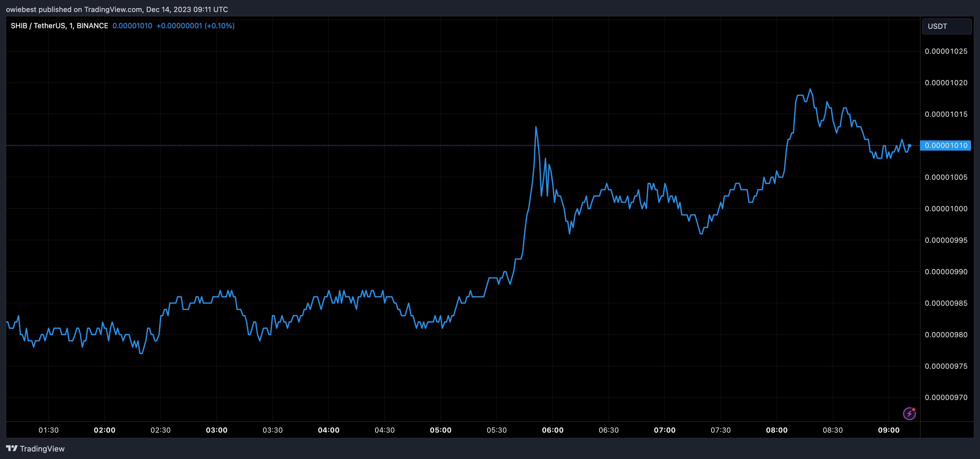
Task: Click the purple lightning bolt icon
Action: [x=909, y=413]
